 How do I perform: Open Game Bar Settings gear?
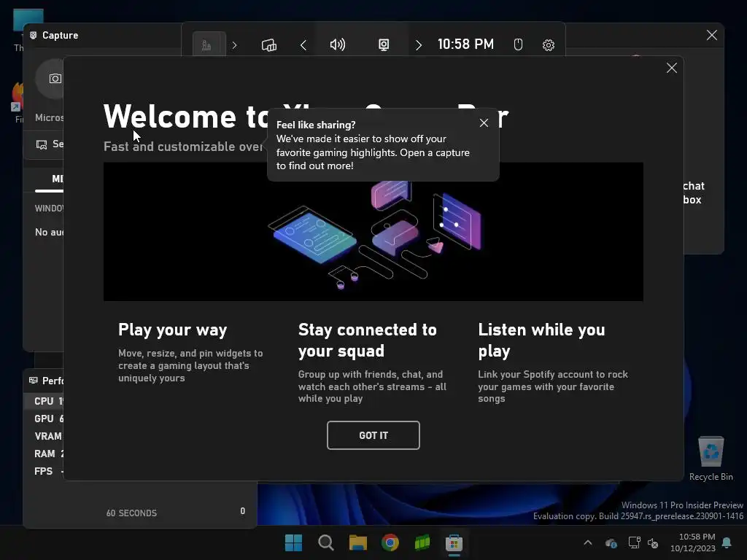(x=549, y=45)
